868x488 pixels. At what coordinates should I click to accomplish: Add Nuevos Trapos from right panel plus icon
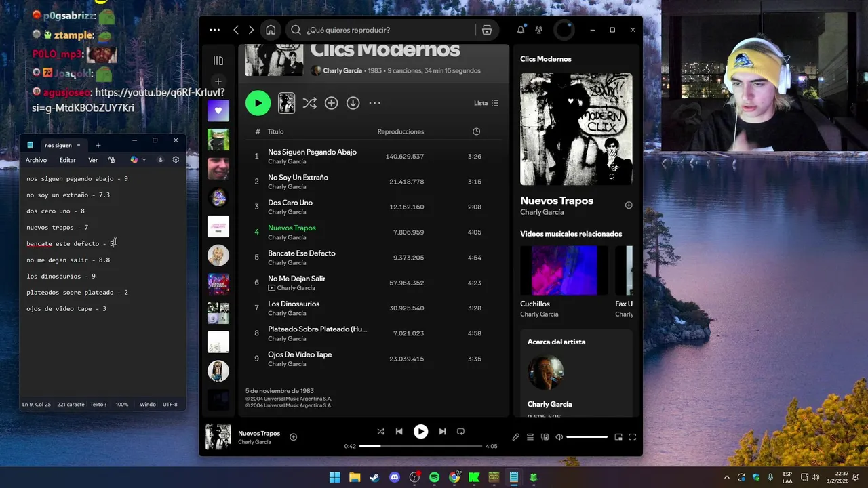click(629, 205)
